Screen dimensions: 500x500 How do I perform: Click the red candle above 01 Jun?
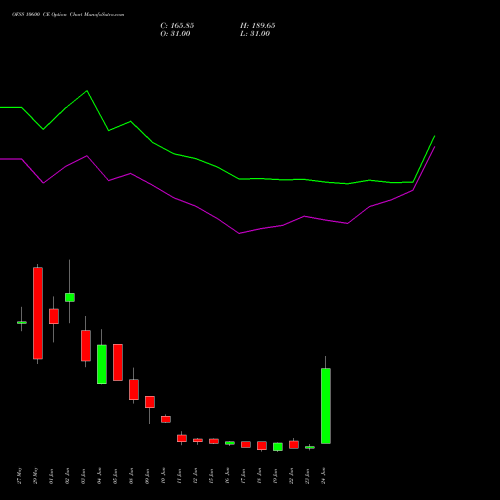click(x=54, y=316)
